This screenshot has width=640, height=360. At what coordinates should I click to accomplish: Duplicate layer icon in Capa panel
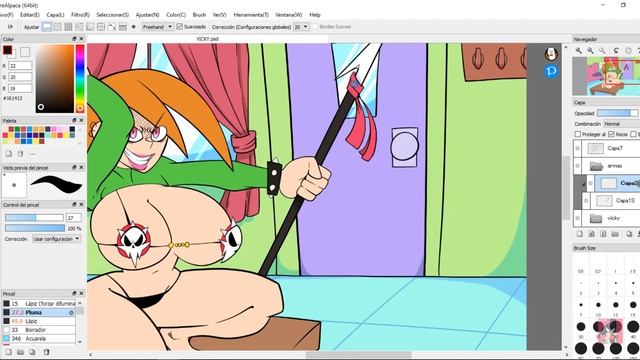click(629, 234)
